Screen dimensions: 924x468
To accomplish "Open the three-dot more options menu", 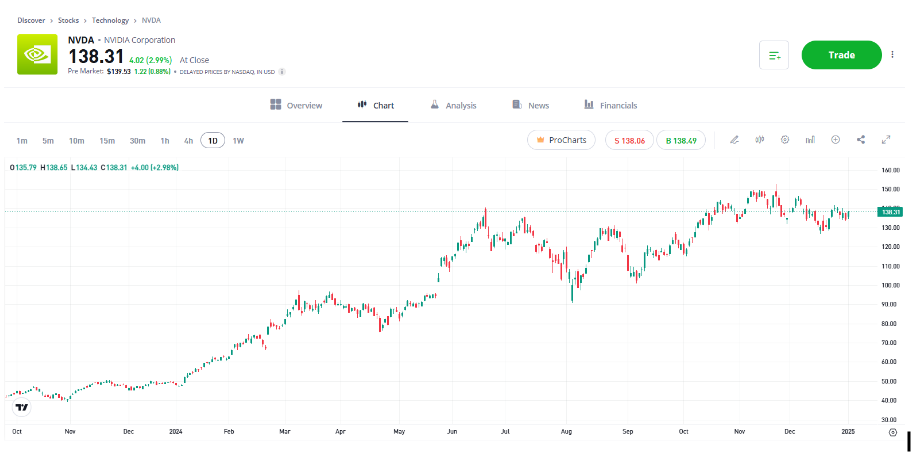I will pos(892,54).
